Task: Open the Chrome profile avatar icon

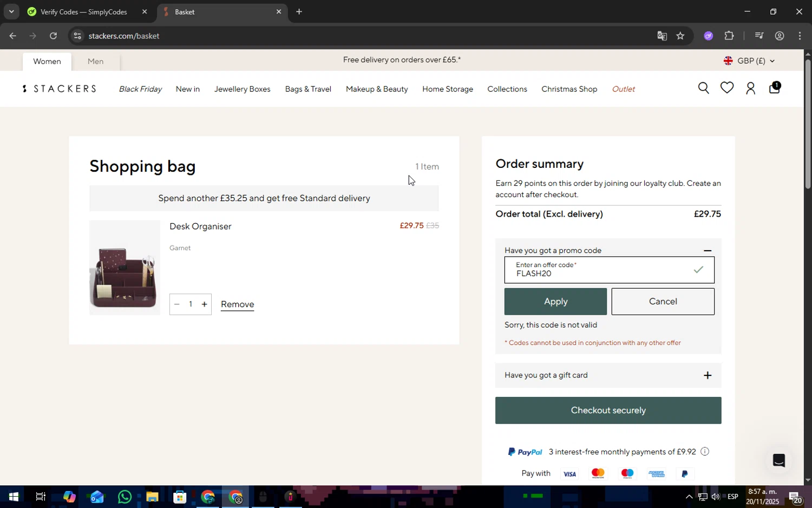Action: pyautogui.click(x=780, y=36)
